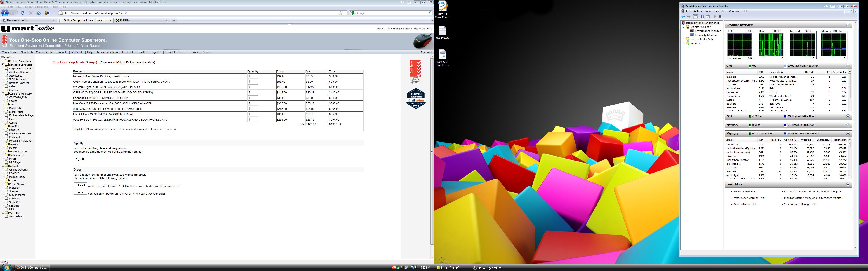Click the Firefox home icon

pos(39,13)
